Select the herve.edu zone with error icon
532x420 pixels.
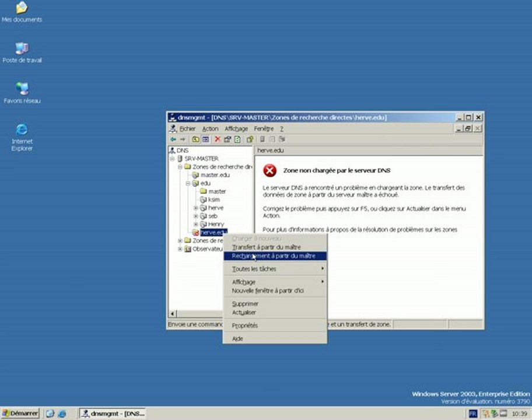click(x=213, y=232)
